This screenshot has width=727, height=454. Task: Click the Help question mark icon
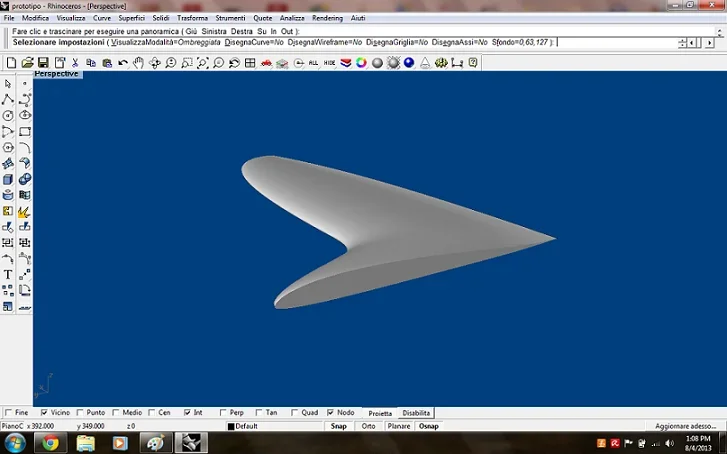pos(472,63)
